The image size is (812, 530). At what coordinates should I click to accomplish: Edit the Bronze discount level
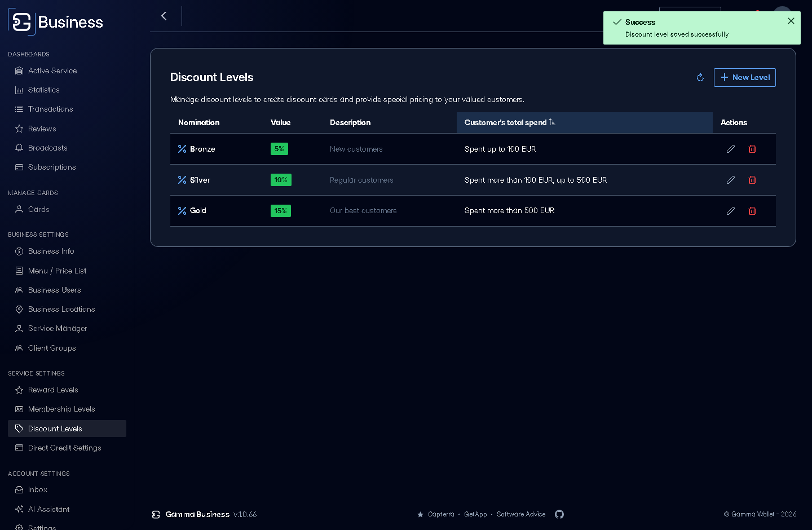731,149
